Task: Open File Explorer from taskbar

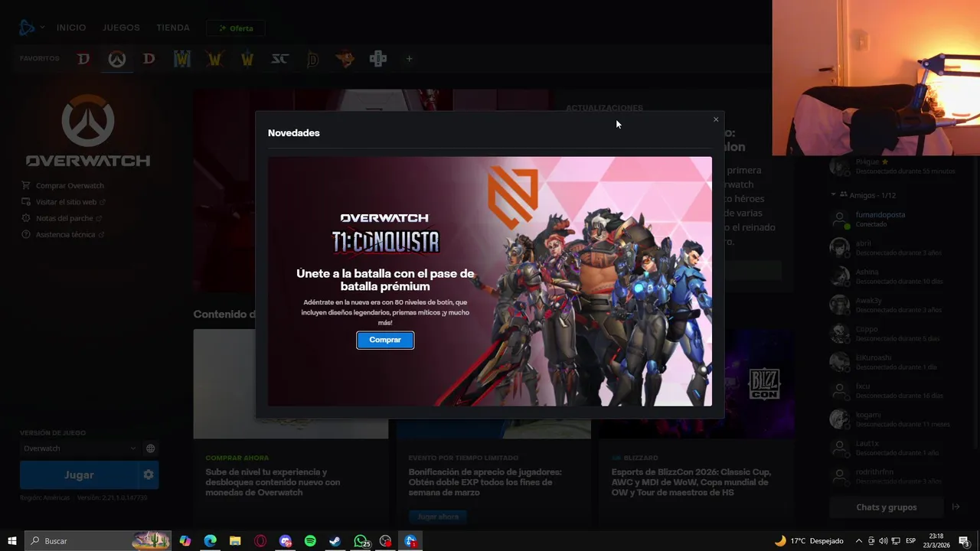Action: [x=235, y=541]
